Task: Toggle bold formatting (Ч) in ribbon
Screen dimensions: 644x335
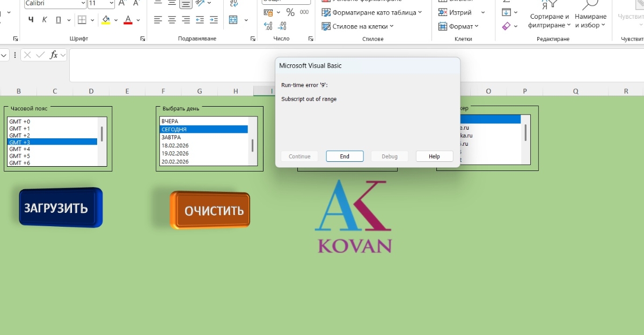Action: pyautogui.click(x=31, y=20)
